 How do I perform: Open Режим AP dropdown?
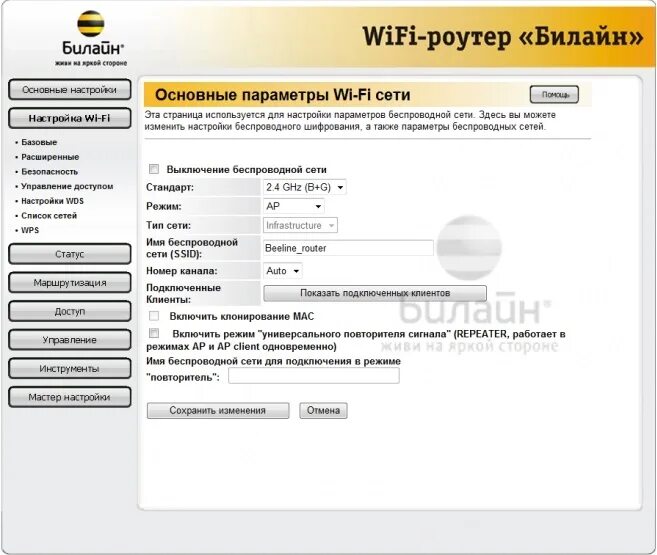click(293, 206)
